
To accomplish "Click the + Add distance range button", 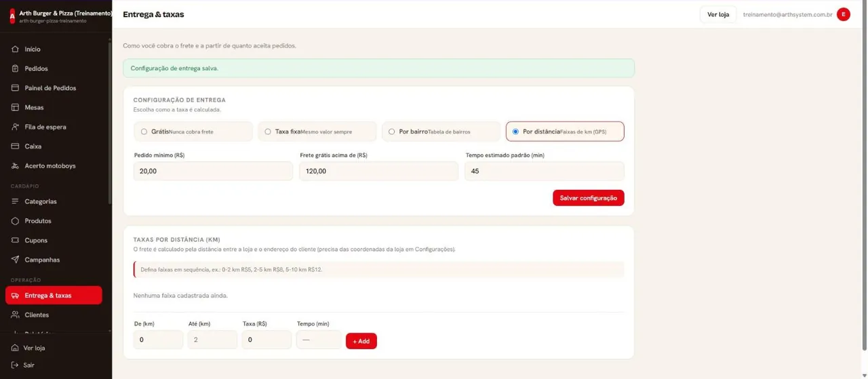I will pos(361,341).
